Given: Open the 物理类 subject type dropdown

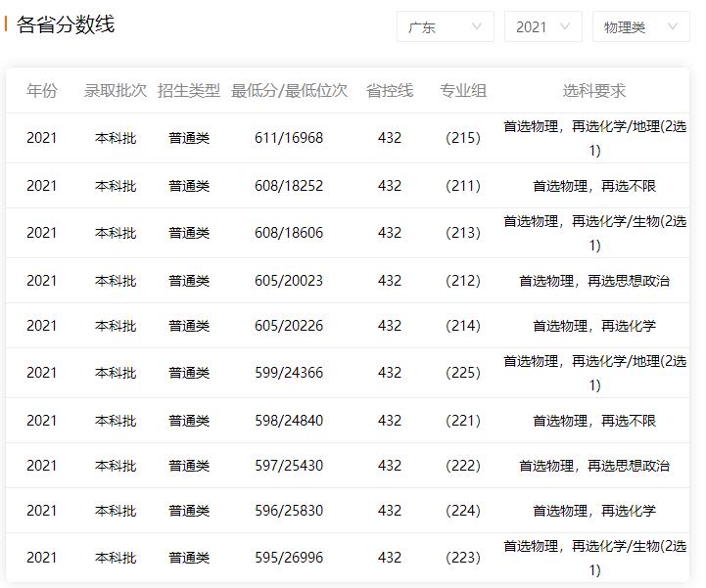Looking at the screenshot, I should click(640, 27).
